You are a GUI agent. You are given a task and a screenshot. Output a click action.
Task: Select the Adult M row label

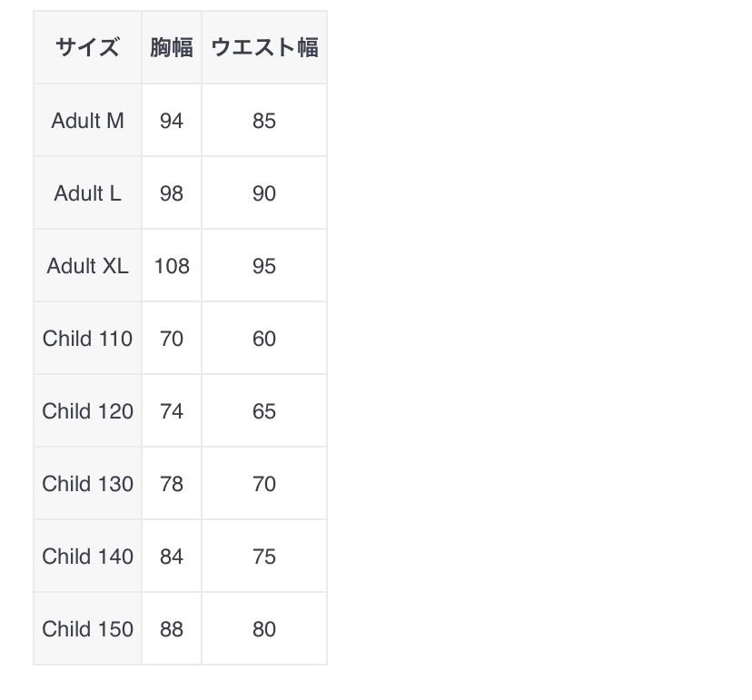87,121
